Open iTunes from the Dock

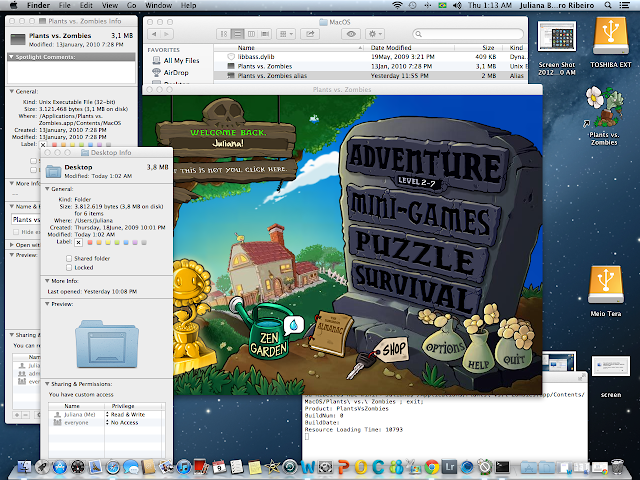click(x=184, y=467)
